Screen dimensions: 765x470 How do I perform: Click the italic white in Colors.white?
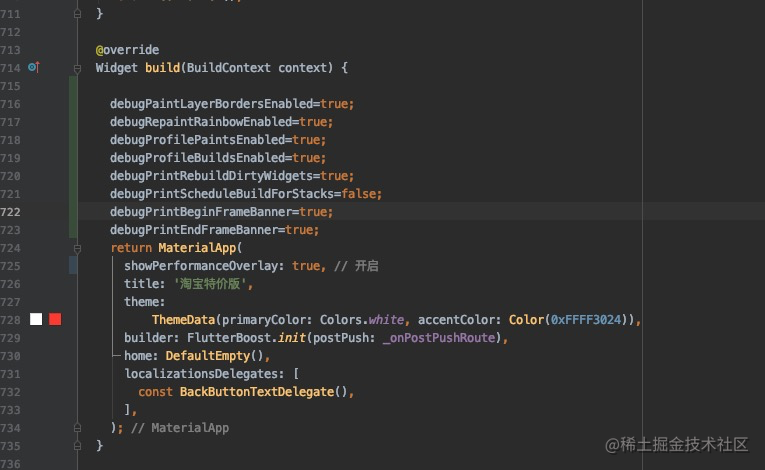tap(386, 320)
